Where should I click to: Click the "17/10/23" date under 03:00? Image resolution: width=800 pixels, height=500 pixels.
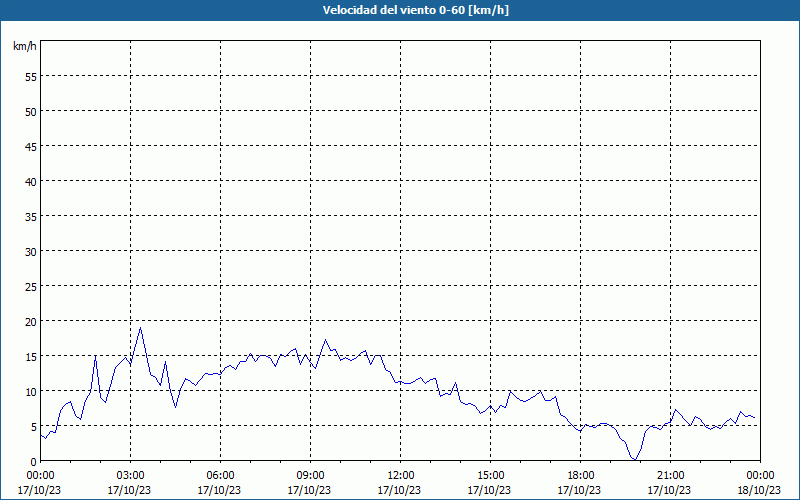coord(130,490)
